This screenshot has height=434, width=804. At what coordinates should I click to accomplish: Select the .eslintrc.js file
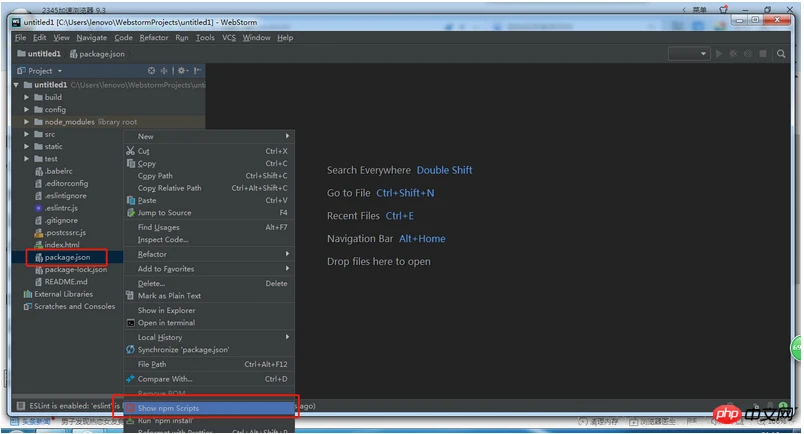pyautogui.click(x=56, y=208)
